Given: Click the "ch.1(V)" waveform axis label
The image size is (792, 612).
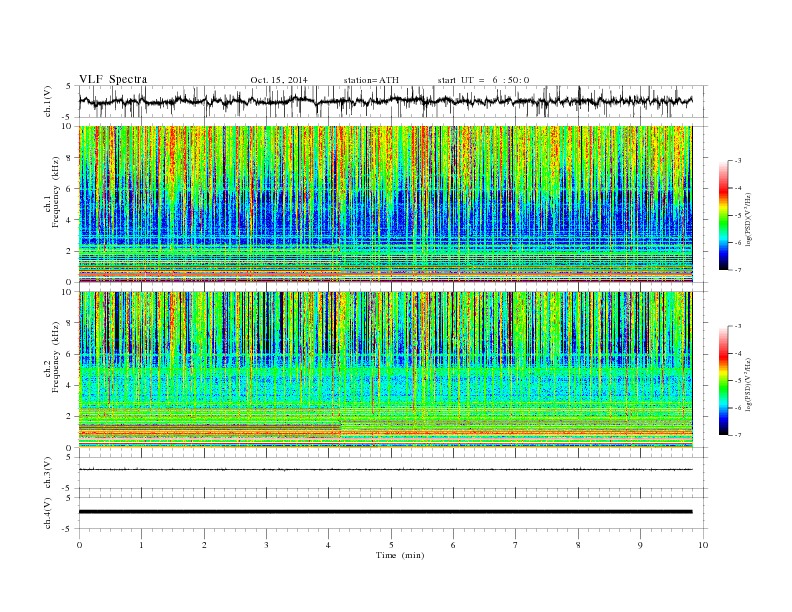Looking at the screenshot, I should click(47, 101).
